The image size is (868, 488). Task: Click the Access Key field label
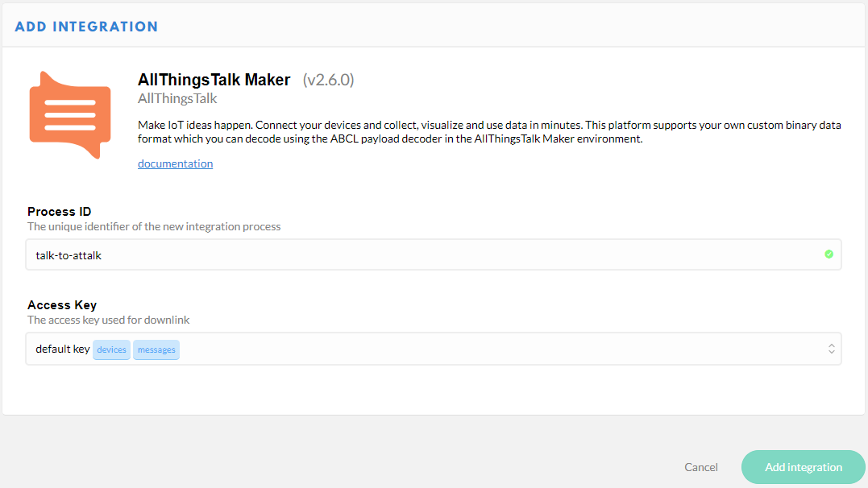[62, 305]
